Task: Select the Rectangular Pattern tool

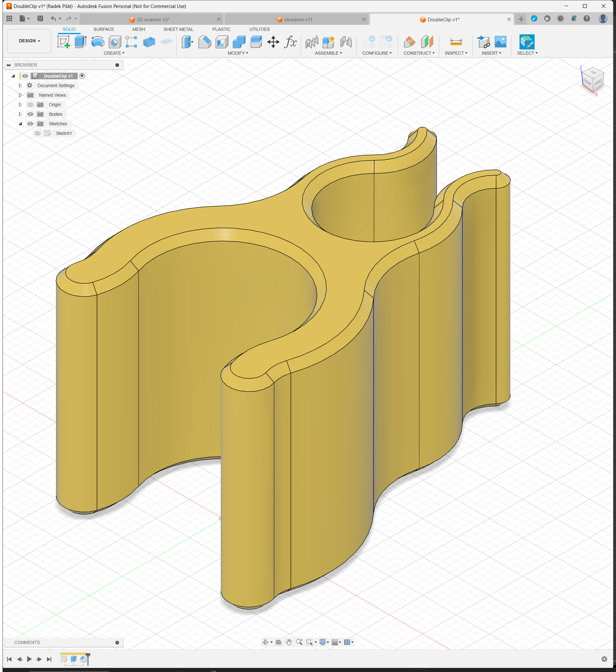Action: pos(131,42)
